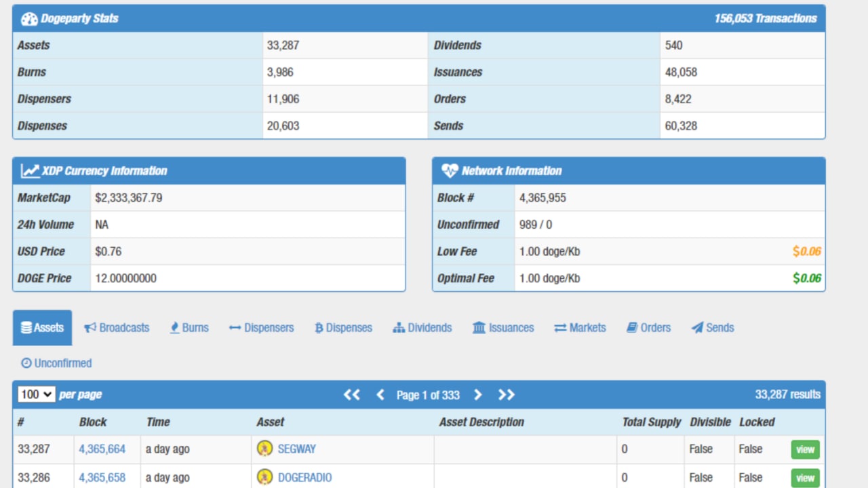Click the Dispensers value 11,906
This screenshot has height=488, width=868.
283,99
